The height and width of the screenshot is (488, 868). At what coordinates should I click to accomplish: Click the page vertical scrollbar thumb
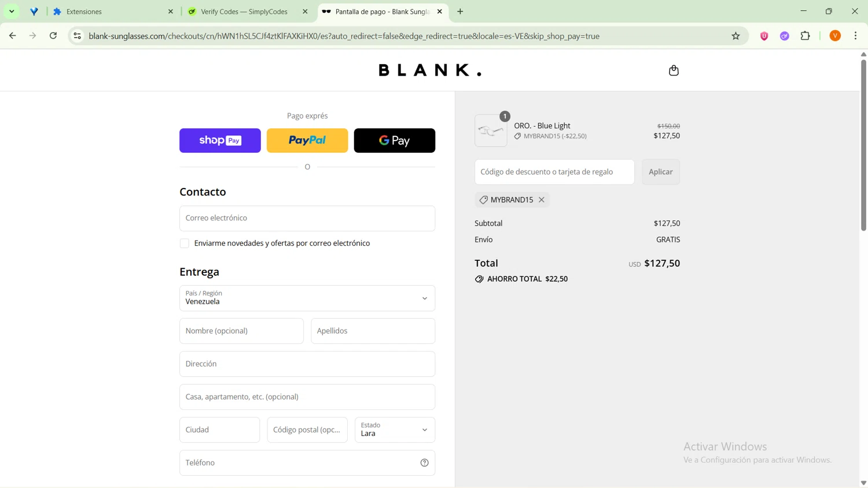coord(863,145)
